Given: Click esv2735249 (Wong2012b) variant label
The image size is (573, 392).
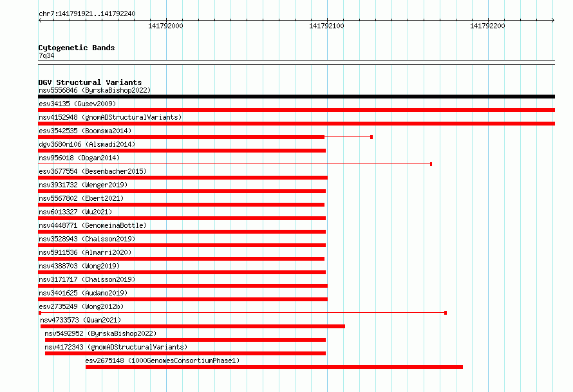Looking at the screenshot, I should [x=81, y=306].
